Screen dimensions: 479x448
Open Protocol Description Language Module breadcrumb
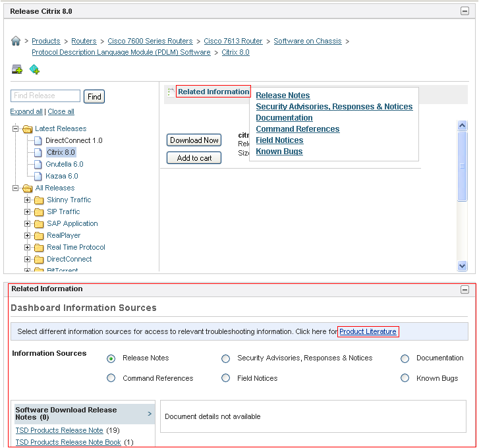click(121, 53)
